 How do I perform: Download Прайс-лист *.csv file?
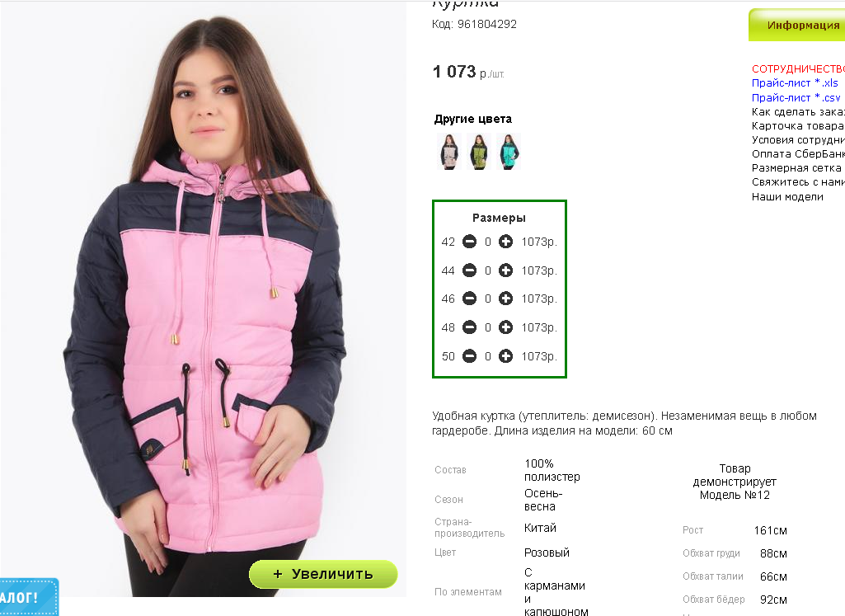(796, 97)
